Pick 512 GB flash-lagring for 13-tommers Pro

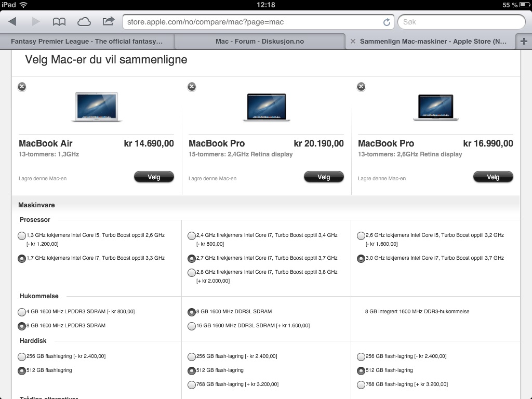coord(361,371)
